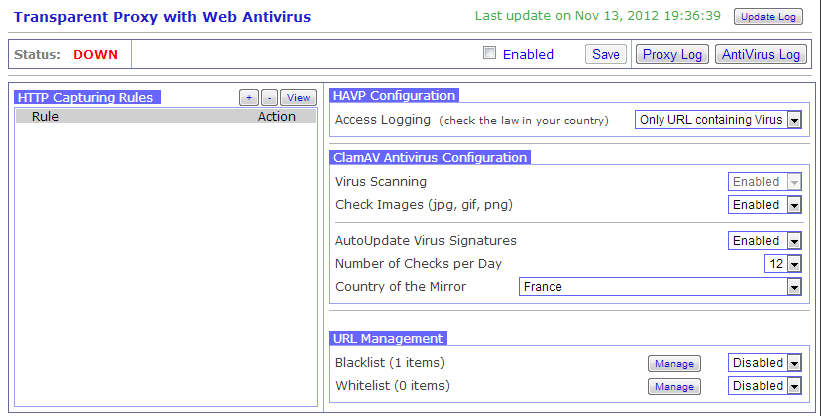Open the Proxy Log
The image size is (821, 416).
(x=672, y=54)
